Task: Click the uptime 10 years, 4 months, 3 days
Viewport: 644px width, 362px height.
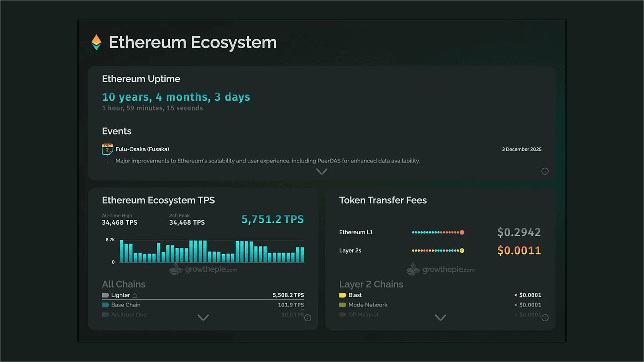Action: (176, 97)
